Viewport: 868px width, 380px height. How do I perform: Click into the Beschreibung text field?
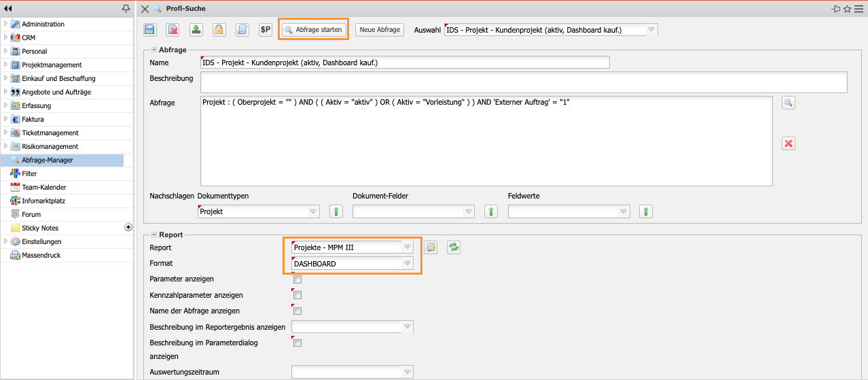(523, 82)
